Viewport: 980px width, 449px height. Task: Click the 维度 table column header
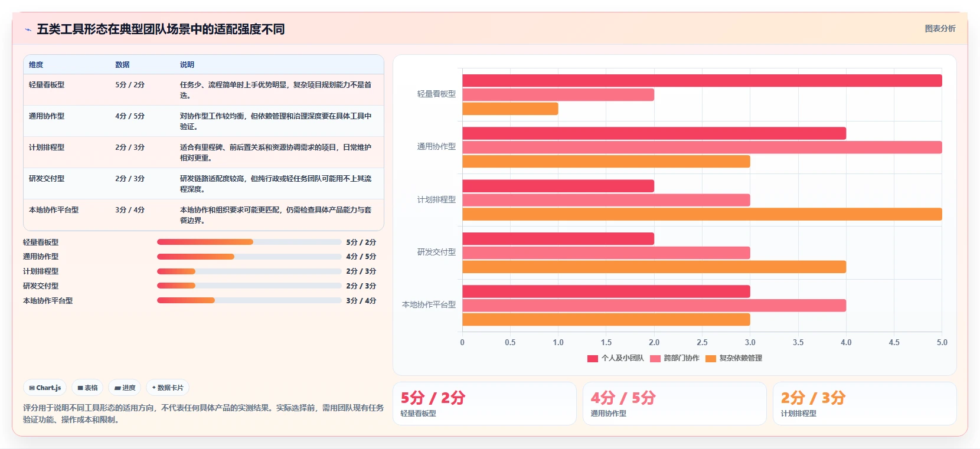pyautogui.click(x=36, y=65)
